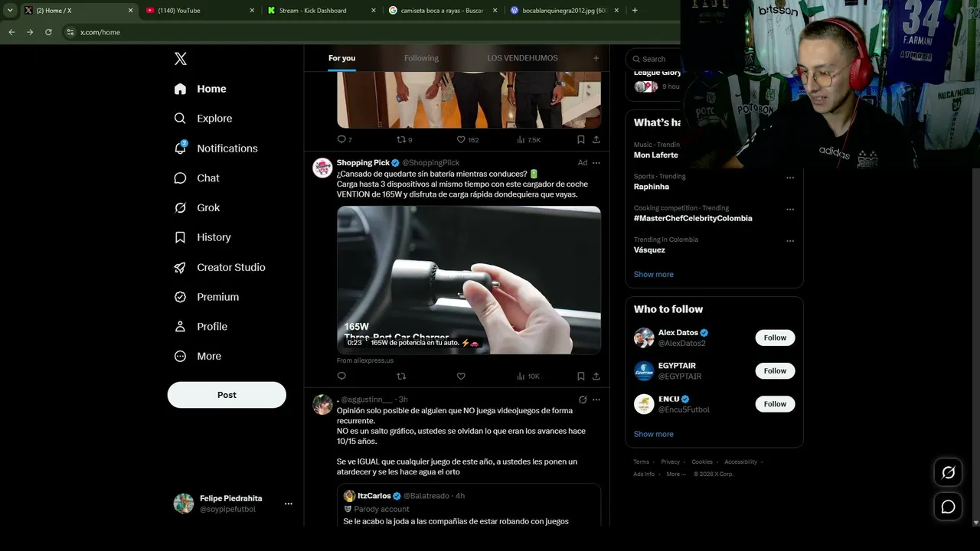Bookmark the post with 162 likes

point(580,139)
